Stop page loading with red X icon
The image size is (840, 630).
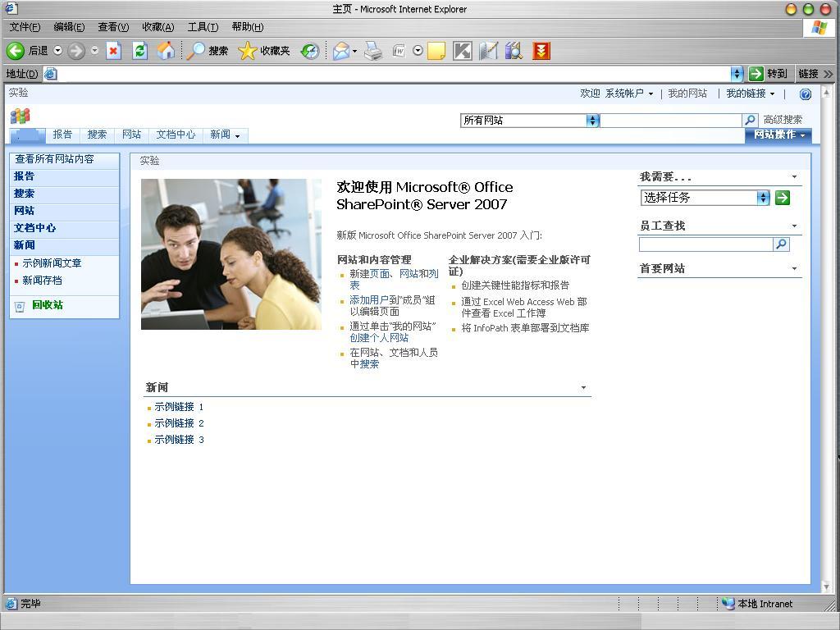(x=113, y=51)
